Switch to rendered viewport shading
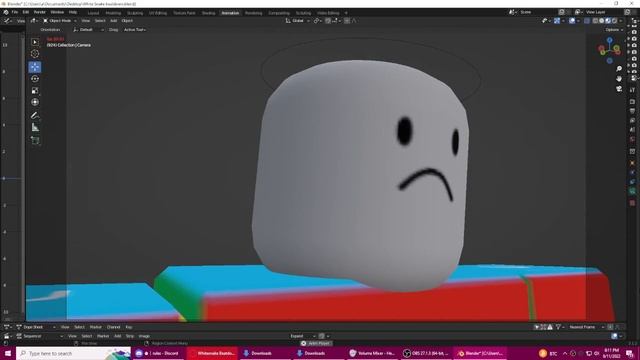 (614, 21)
